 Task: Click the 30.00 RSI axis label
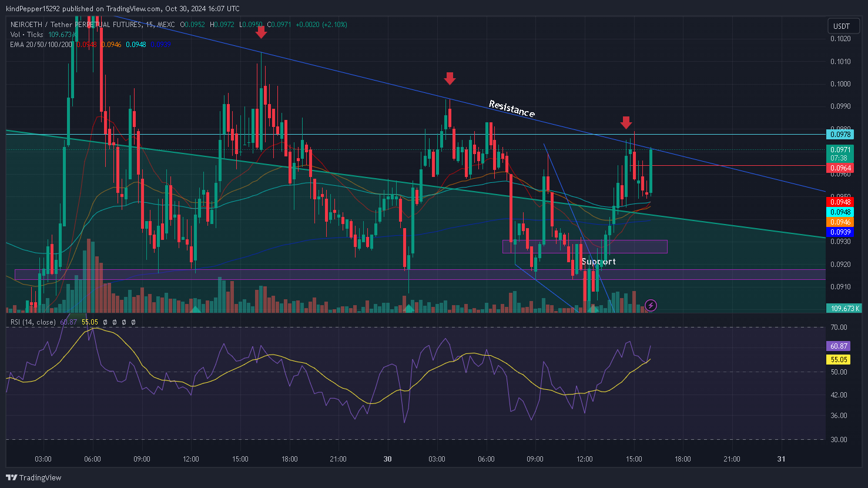click(x=839, y=440)
